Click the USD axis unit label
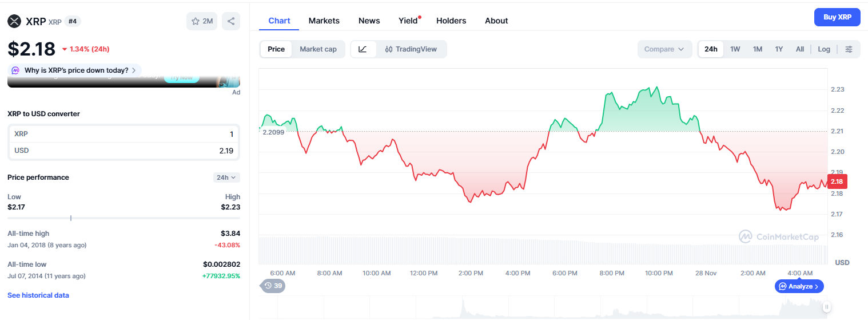Screen dimensions: 868x320 pos(842,263)
